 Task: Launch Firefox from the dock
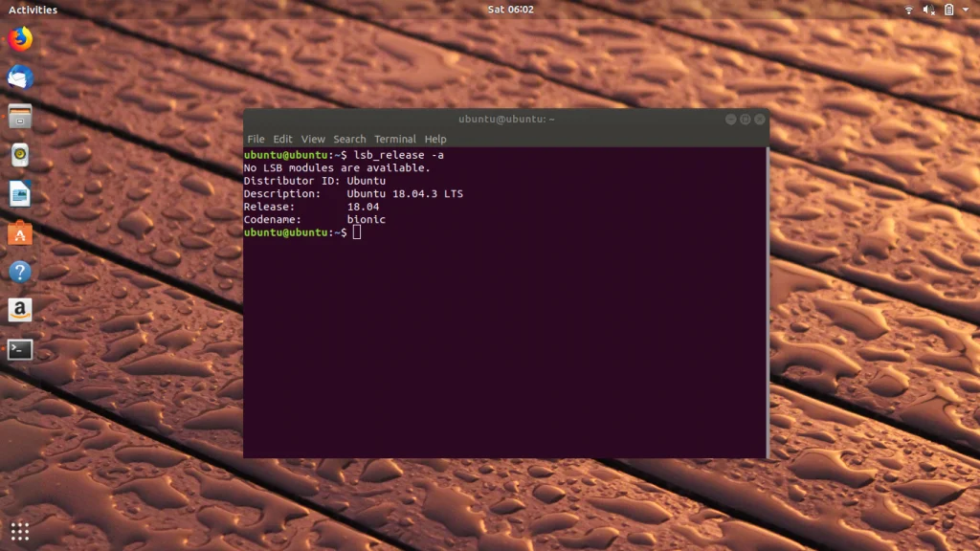point(20,38)
